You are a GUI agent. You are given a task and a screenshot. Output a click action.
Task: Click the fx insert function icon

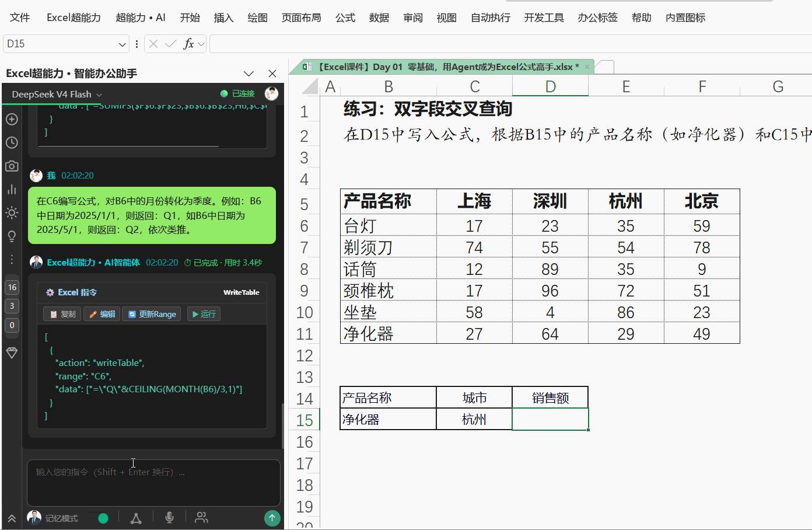(x=188, y=44)
